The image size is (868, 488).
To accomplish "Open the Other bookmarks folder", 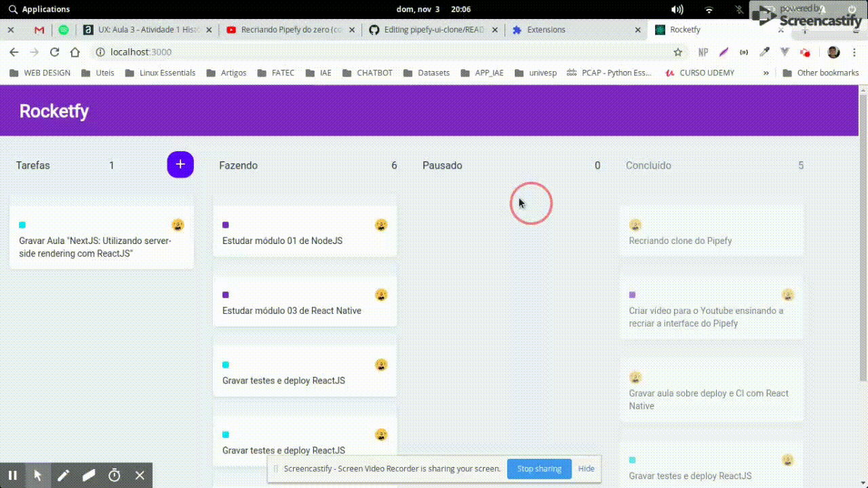I will click(x=821, y=73).
